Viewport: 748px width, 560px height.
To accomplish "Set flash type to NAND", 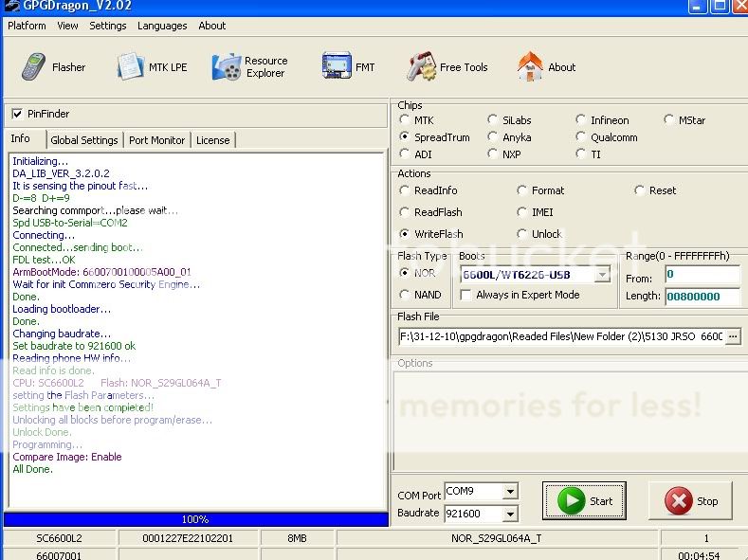I will pos(404,295).
